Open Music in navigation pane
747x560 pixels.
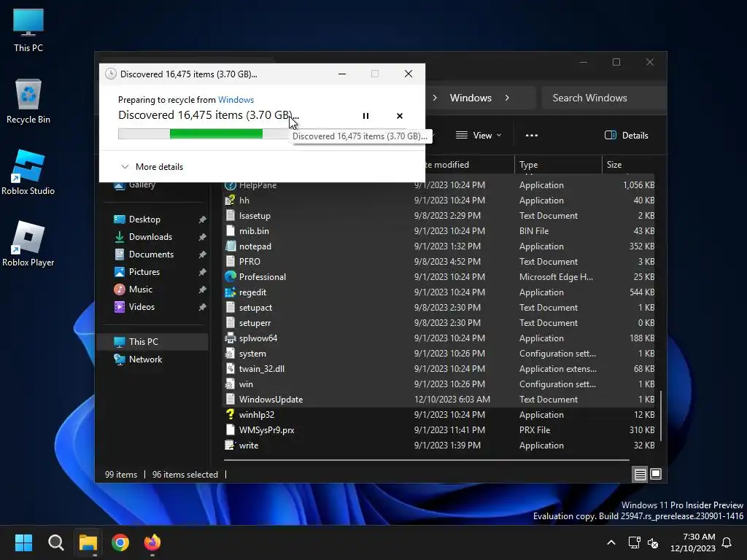[140, 289]
